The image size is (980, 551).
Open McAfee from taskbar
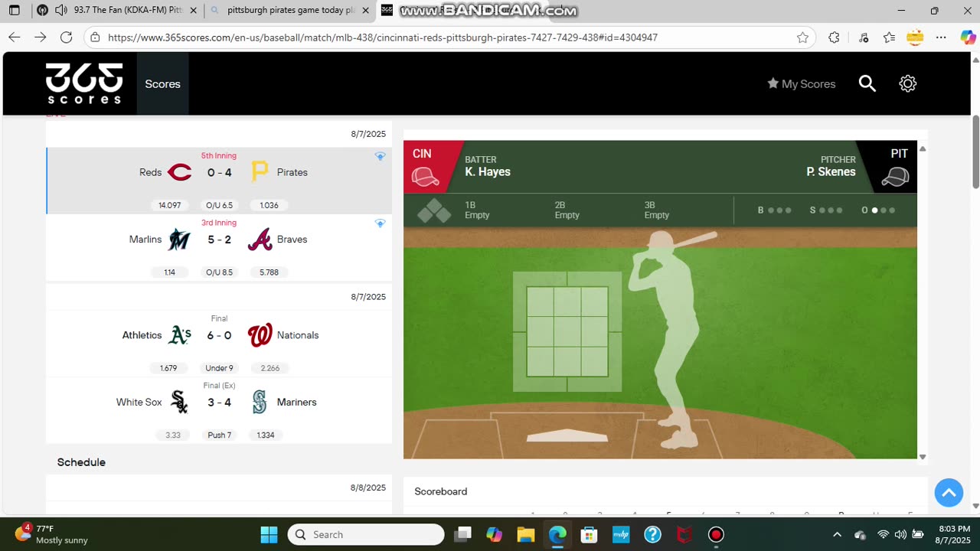684,534
